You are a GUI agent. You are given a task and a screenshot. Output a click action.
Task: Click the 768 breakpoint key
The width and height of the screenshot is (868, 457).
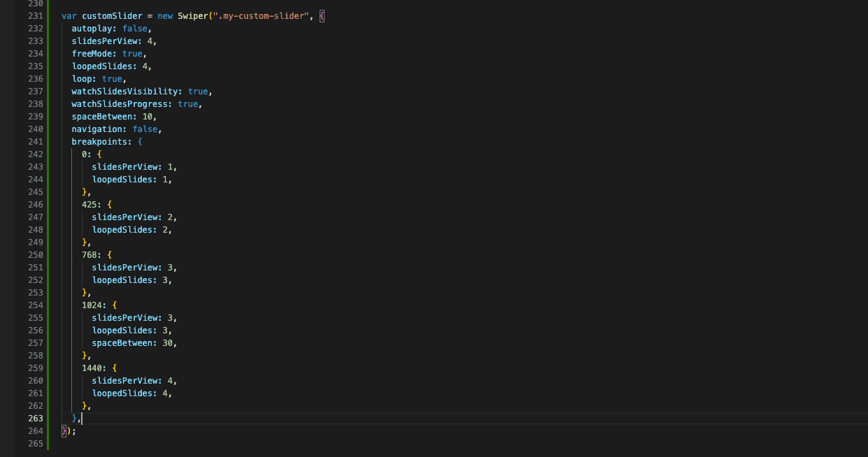(90, 255)
